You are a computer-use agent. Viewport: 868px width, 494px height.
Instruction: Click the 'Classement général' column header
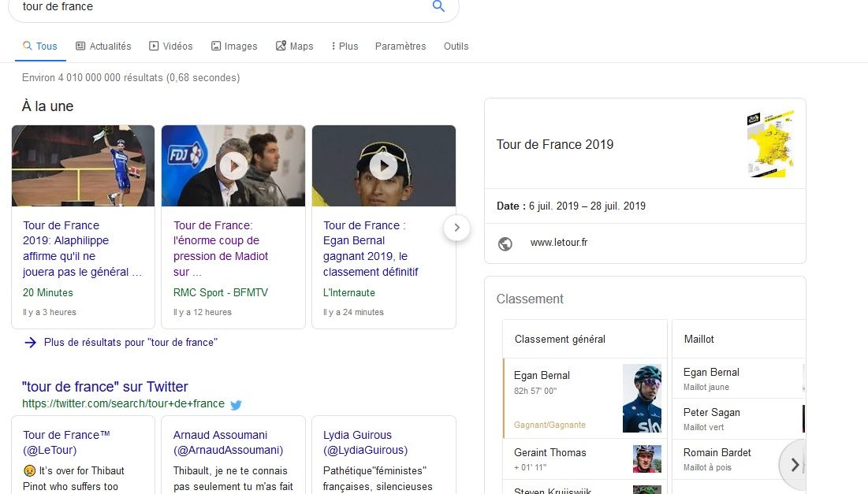(560, 339)
